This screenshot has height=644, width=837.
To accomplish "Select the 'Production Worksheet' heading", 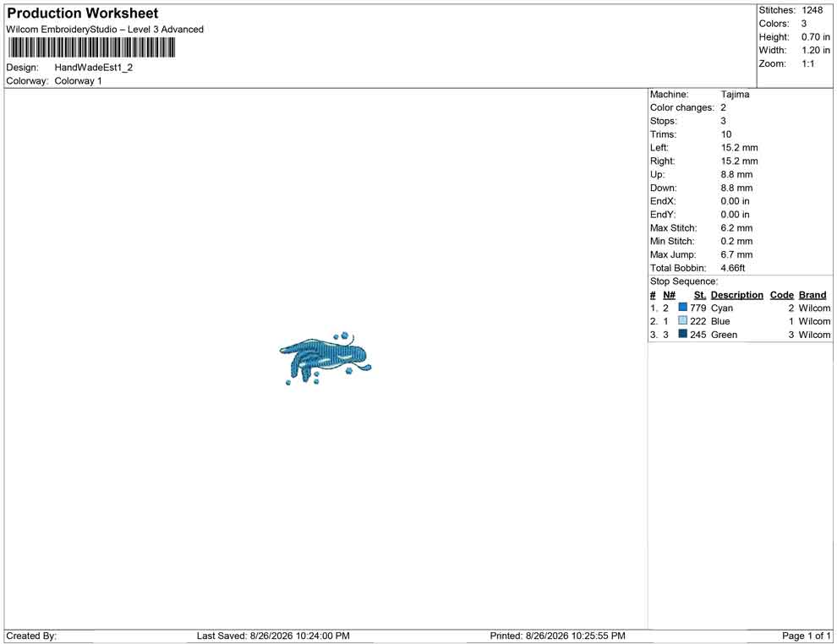I will coord(83,14).
